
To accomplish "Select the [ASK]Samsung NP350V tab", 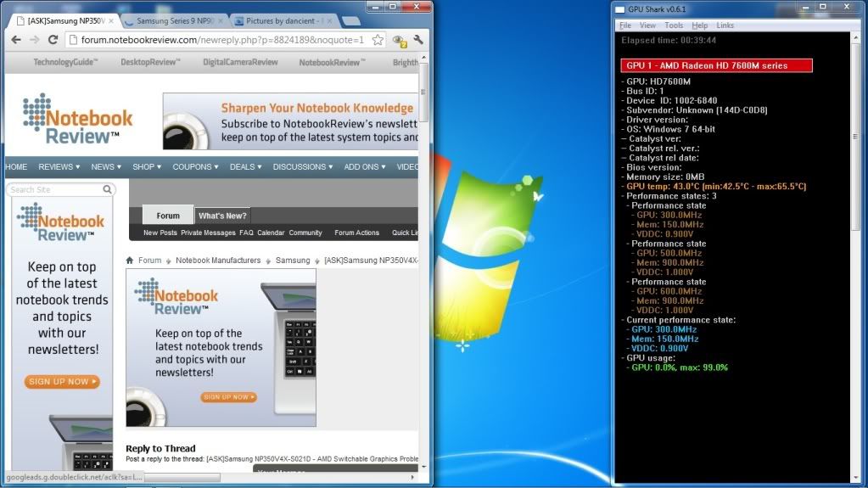I will (64, 21).
